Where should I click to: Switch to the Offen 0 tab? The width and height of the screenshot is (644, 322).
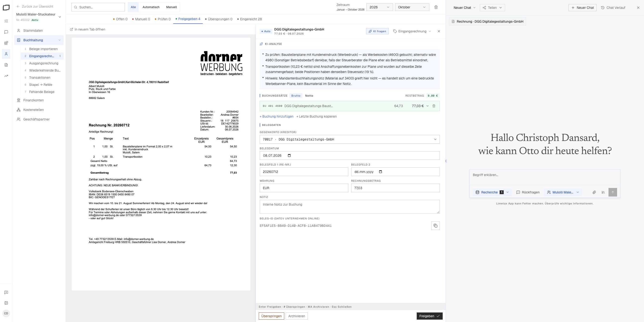click(x=120, y=19)
